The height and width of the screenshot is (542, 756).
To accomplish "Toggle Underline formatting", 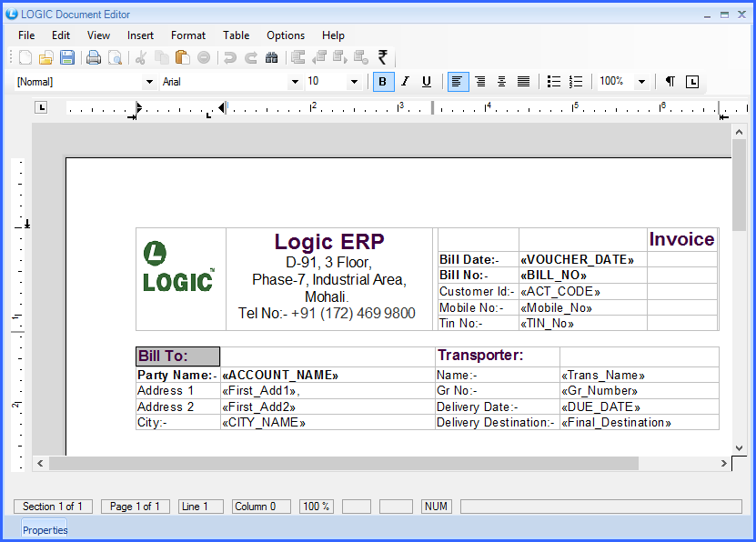I will pyautogui.click(x=426, y=82).
